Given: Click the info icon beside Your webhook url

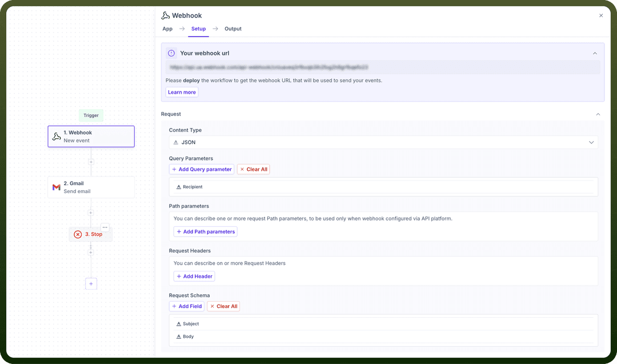Looking at the screenshot, I should tap(171, 53).
